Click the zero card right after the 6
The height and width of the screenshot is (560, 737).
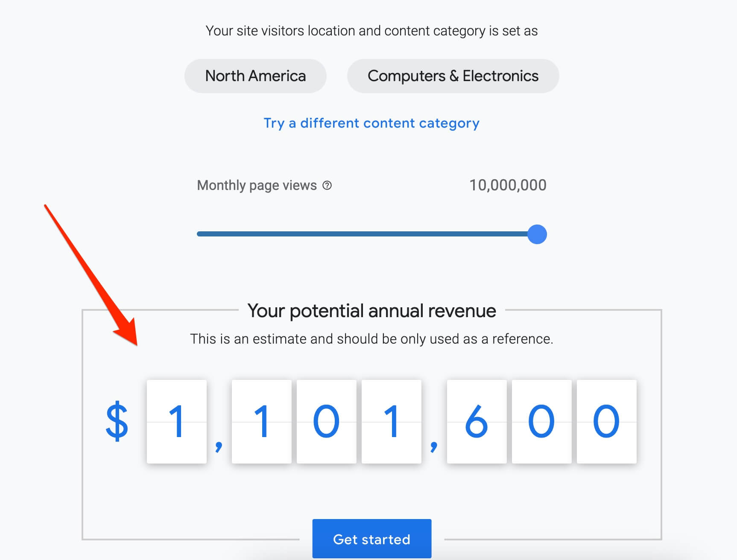[x=541, y=422]
